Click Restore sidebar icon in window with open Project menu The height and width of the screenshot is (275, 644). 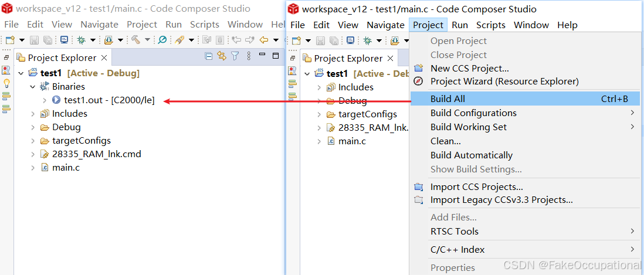click(293, 58)
